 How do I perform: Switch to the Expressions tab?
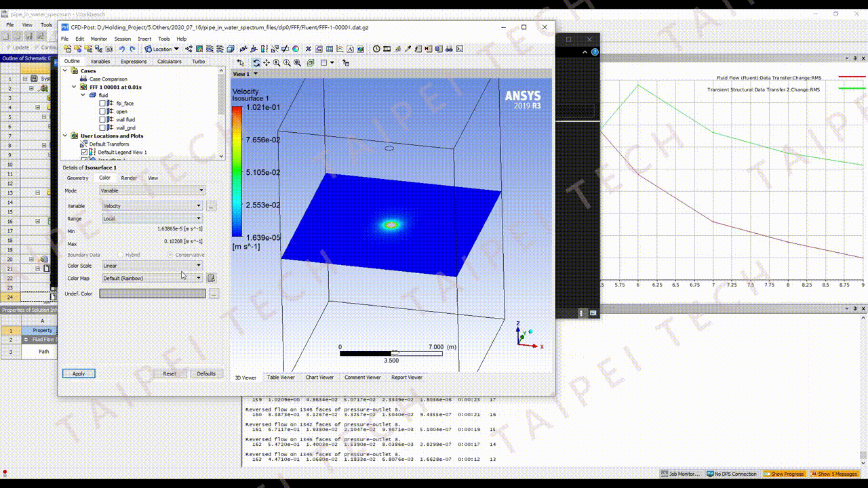tap(134, 62)
